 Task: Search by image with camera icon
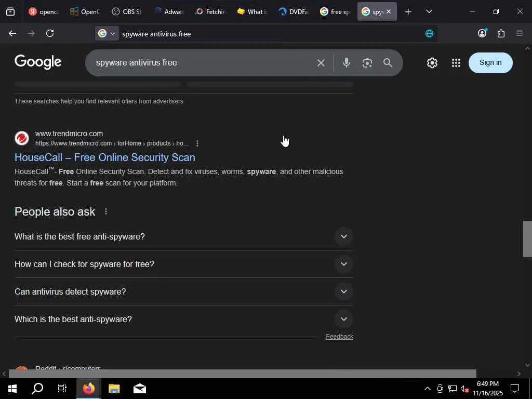pyautogui.click(x=367, y=63)
